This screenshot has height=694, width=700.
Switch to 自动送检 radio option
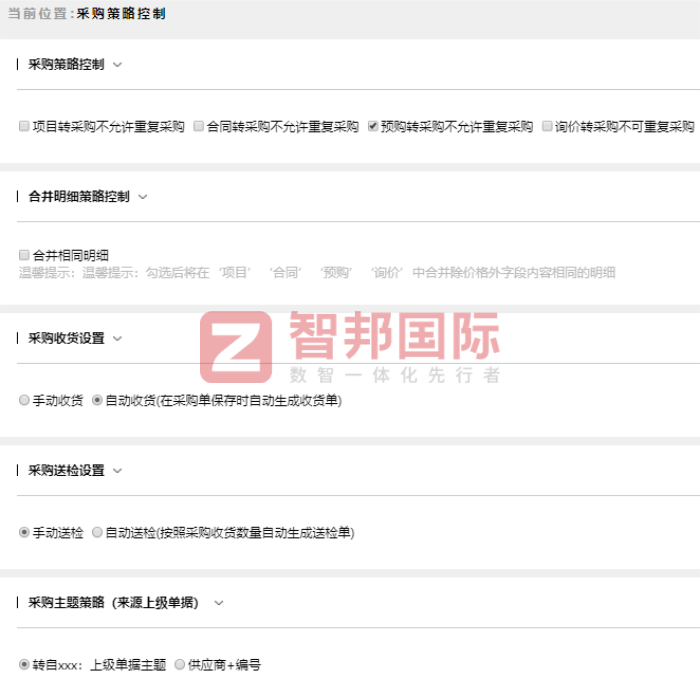(97, 533)
